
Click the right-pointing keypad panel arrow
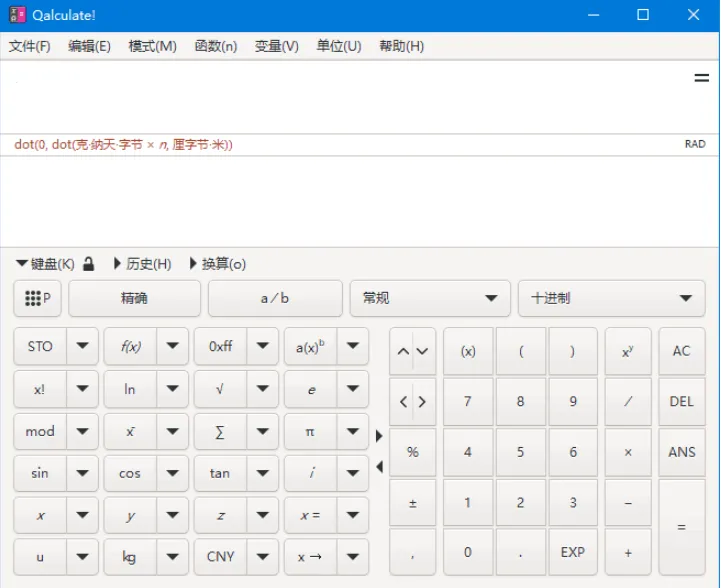379,435
